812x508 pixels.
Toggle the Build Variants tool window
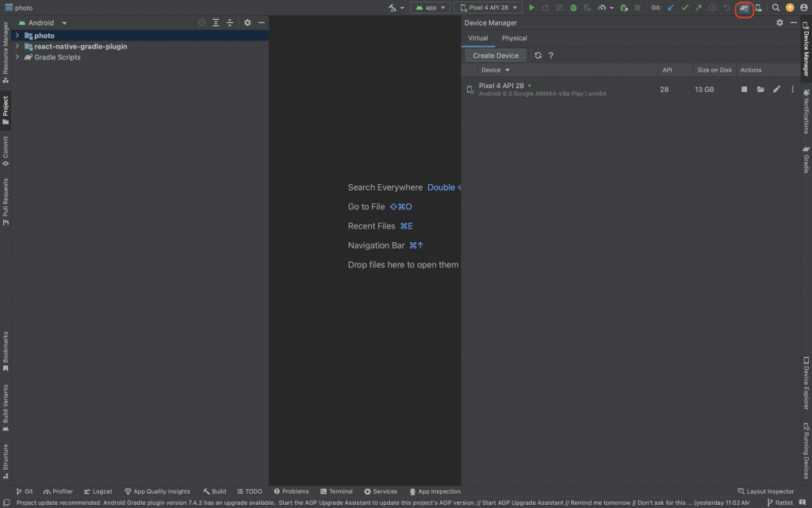[x=6, y=408]
